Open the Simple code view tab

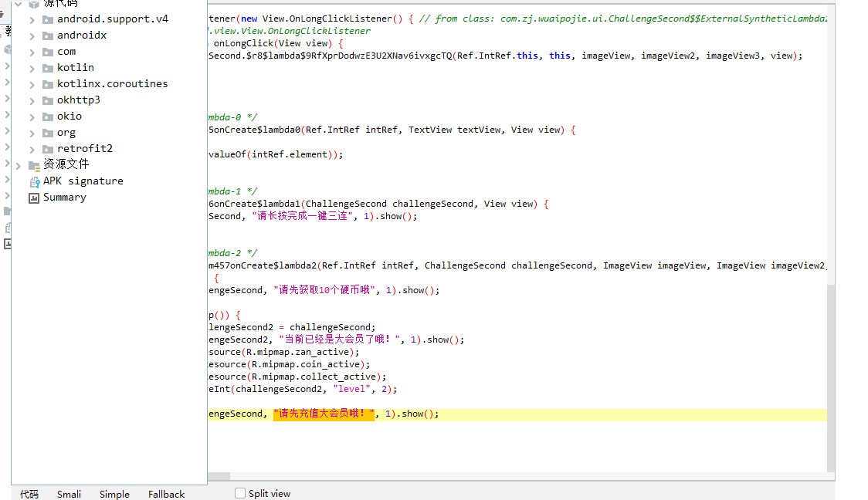[114, 494]
